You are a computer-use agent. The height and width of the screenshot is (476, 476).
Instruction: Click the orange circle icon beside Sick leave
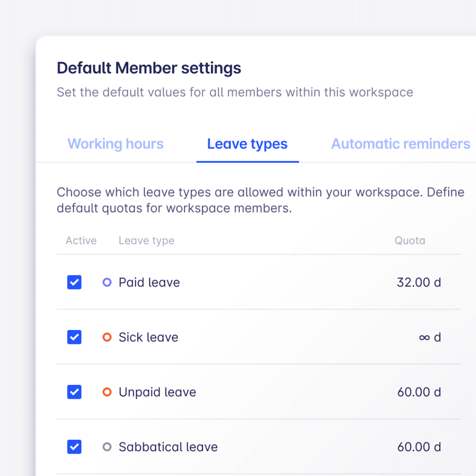click(x=107, y=337)
